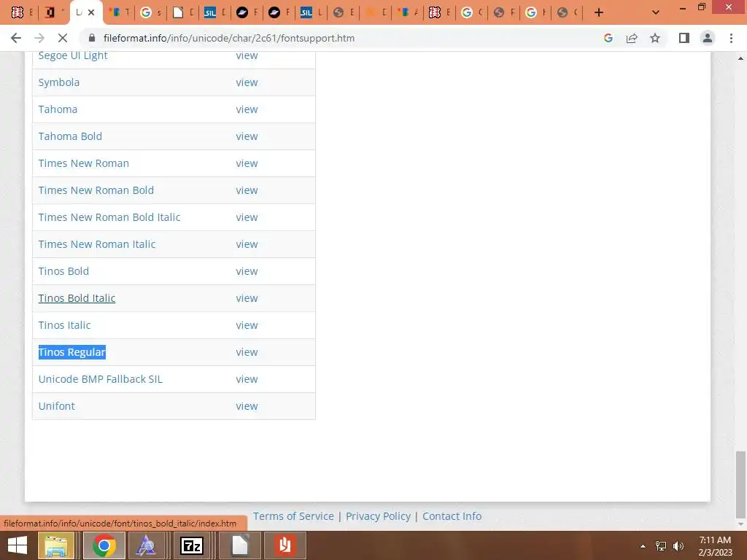Open network status tray icon

661,546
